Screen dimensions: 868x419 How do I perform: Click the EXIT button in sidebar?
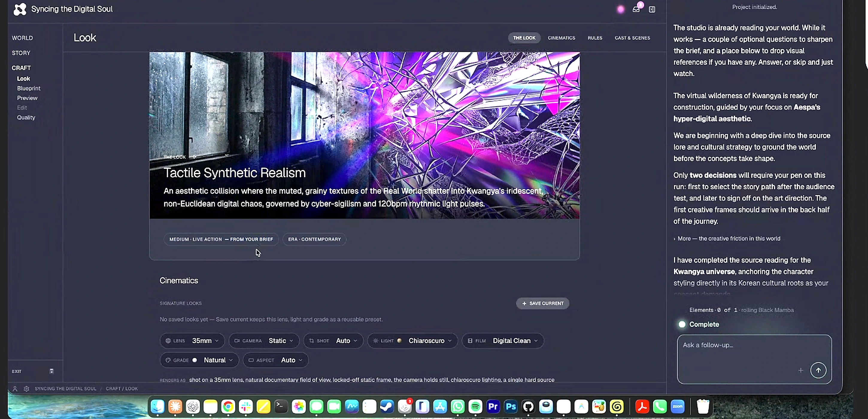(x=16, y=371)
